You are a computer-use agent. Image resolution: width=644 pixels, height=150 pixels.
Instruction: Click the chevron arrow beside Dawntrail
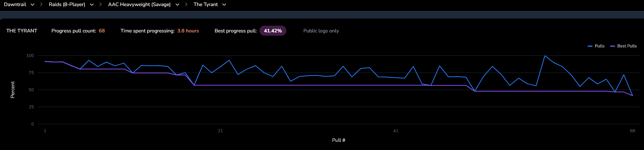32,5
